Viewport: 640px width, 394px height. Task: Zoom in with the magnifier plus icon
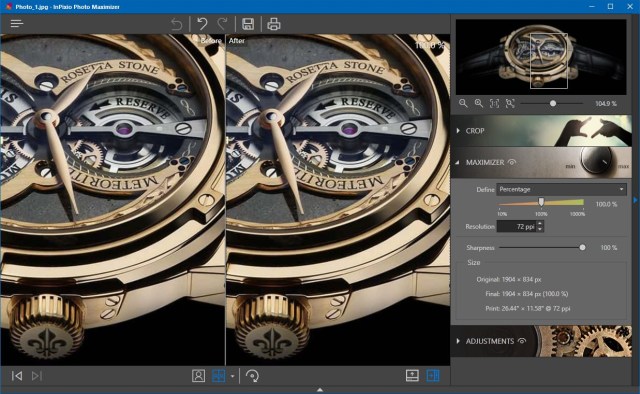pos(478,103)
